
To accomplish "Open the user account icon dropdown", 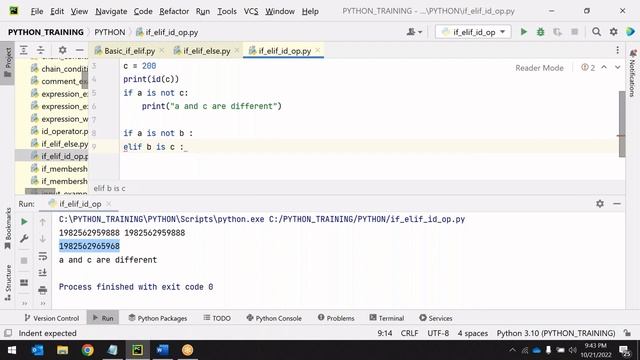I will (414, 32).
